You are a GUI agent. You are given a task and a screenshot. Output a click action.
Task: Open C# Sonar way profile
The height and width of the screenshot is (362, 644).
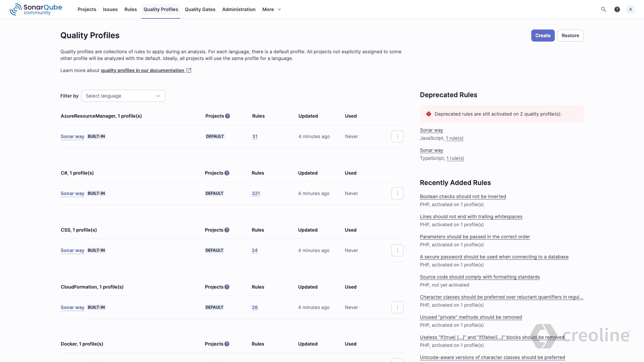tap(72, 193)
